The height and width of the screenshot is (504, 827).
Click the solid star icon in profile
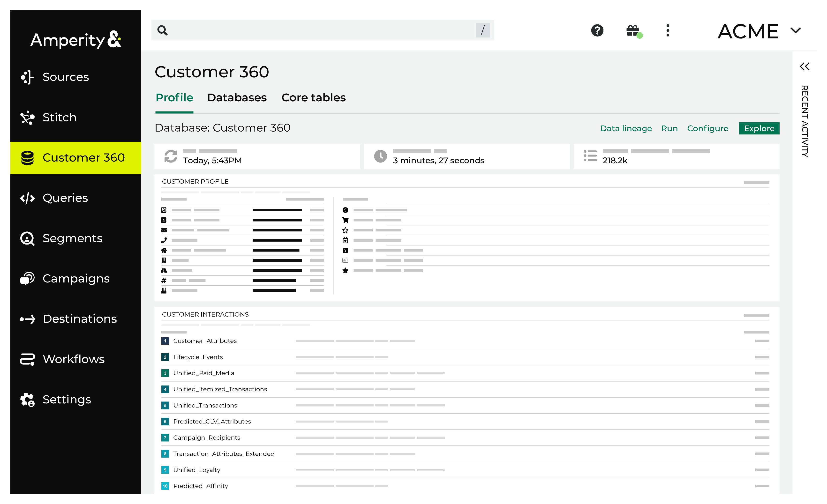(345, 270)
